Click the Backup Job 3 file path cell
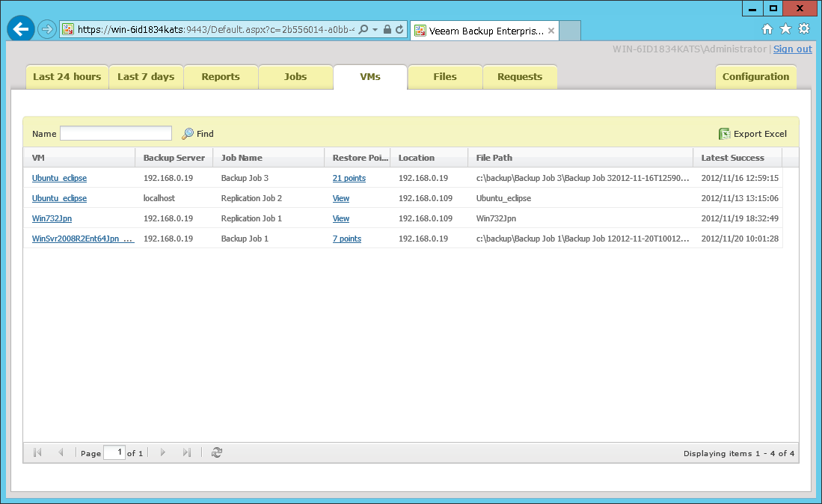The image size is (822, 504). pyautogui.click(x=581, y=178)
